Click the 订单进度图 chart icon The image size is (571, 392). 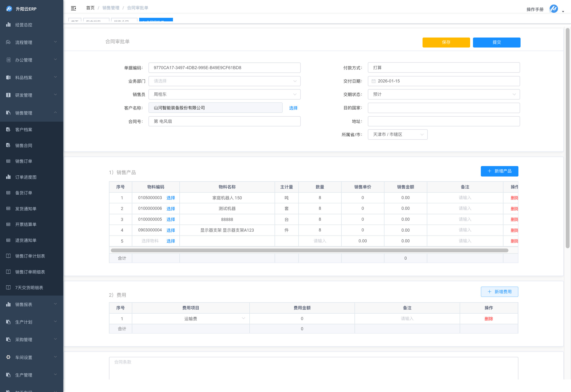(x=8, y=177)
